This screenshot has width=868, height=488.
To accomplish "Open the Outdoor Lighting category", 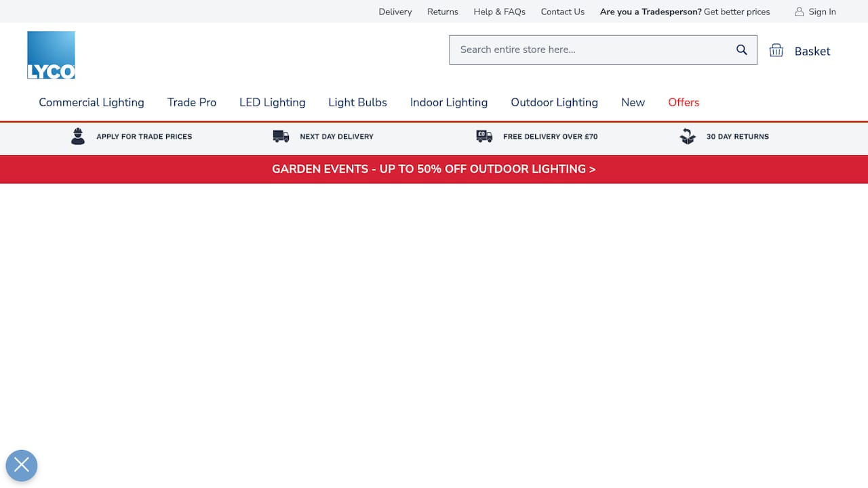I will pos(554,102).
